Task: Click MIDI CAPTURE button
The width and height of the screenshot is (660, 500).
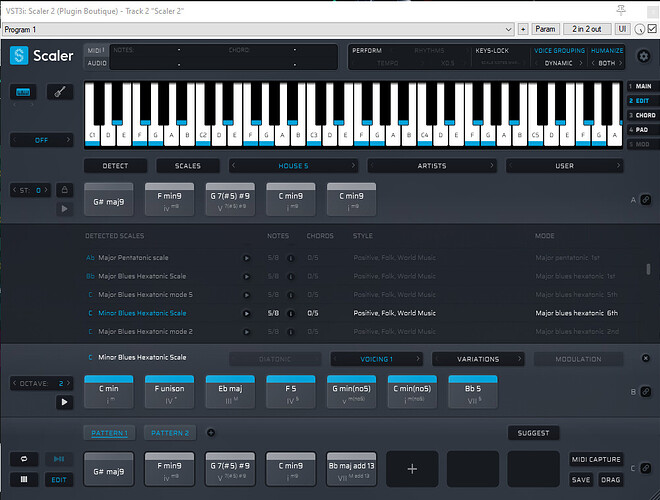Action: (x=596, y=459)
